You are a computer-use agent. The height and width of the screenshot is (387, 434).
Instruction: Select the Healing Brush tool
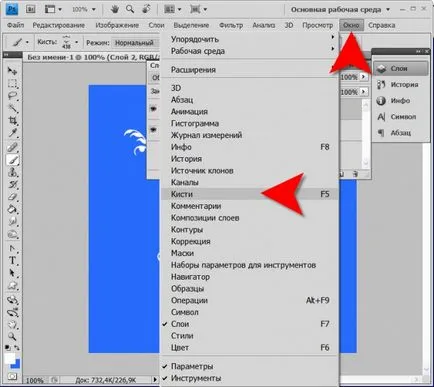12,147
